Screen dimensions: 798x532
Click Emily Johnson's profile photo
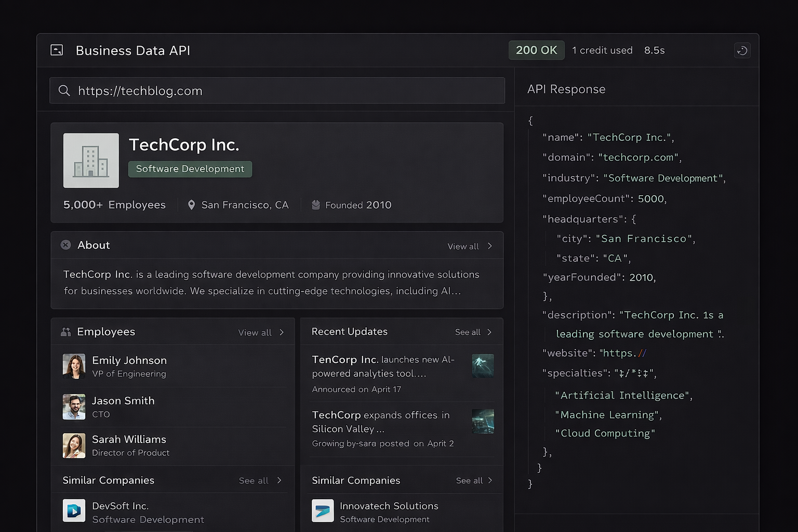click(74, 366)
